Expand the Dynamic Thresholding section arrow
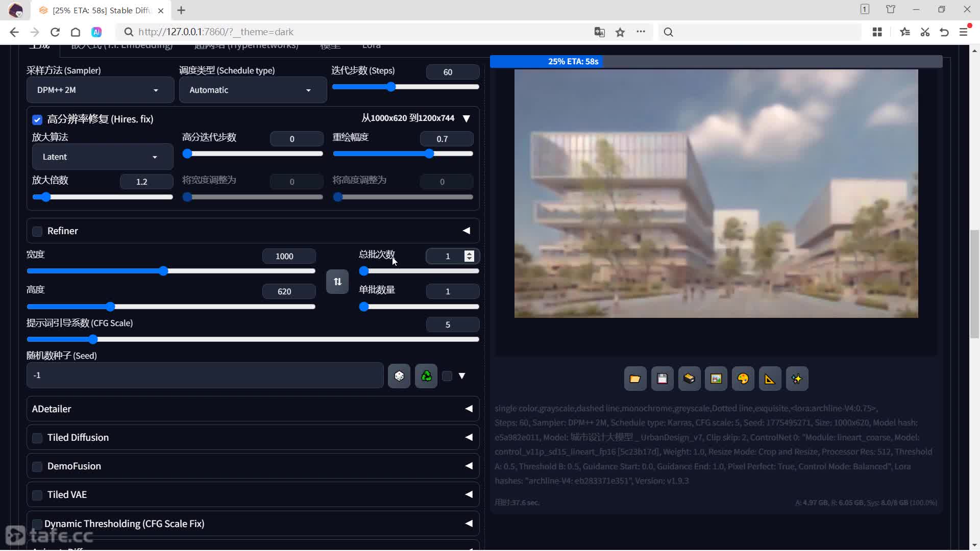This screenshot has width=980, height=551. (x=469, y=523)
